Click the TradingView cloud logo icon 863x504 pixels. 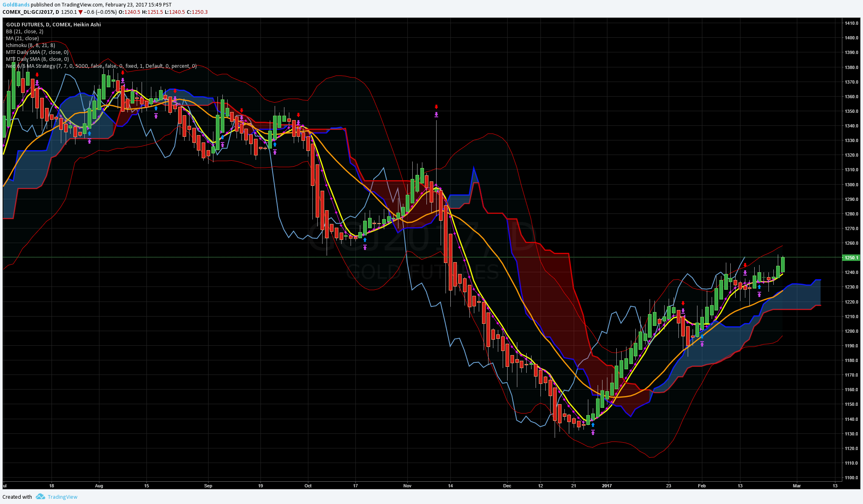click(40, 496)
